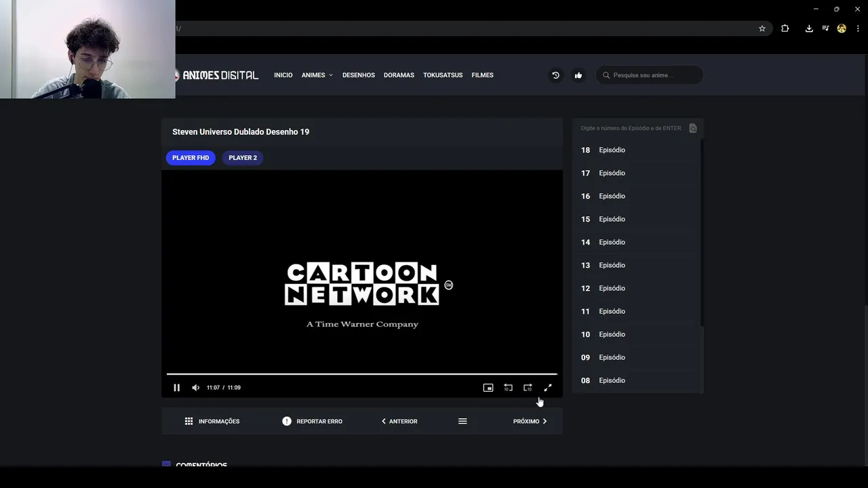Expand the ANIMES dropdown menu

[317, 75]
